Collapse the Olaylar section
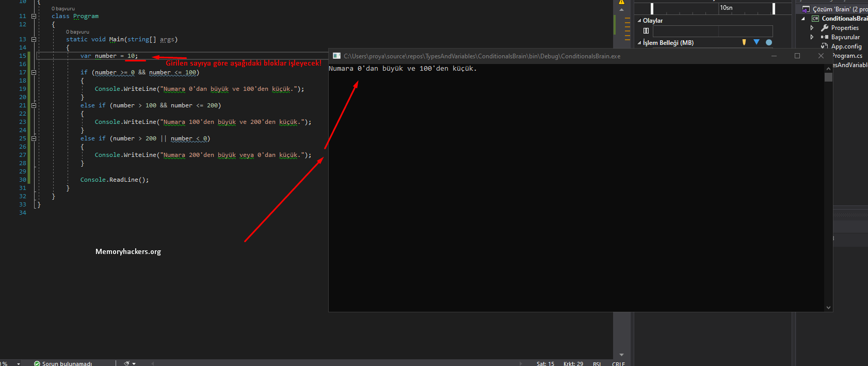 tap(639, 21)
